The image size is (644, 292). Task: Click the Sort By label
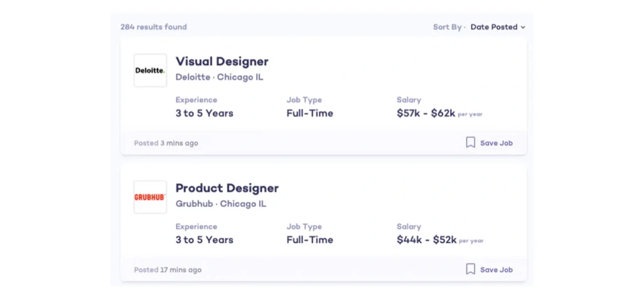[x=447, y=27]
